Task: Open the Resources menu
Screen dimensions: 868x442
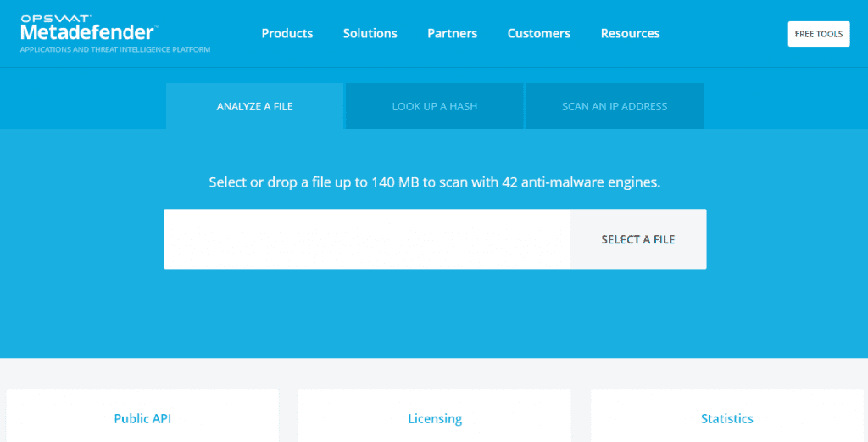Action: 630,33
